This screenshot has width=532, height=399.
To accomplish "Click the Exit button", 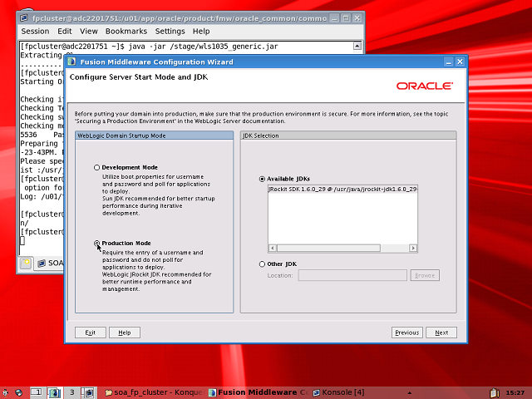I will (91, 332).
